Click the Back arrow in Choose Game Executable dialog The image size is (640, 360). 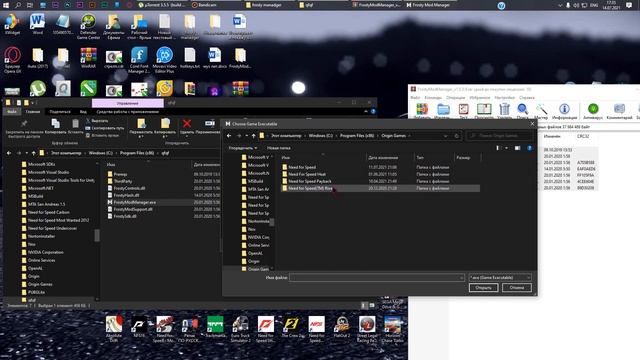pos(229,136)
